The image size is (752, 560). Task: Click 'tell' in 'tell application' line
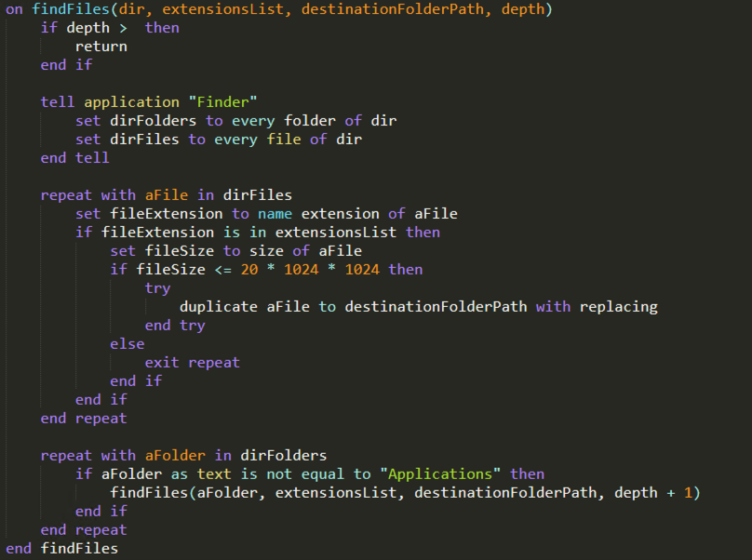(58, 102)
